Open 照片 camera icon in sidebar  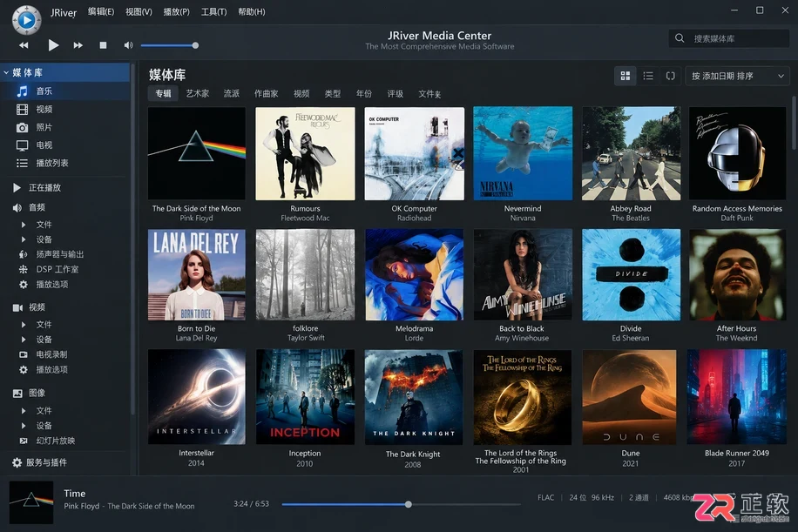pyautogui.click(x=22, y=128)
